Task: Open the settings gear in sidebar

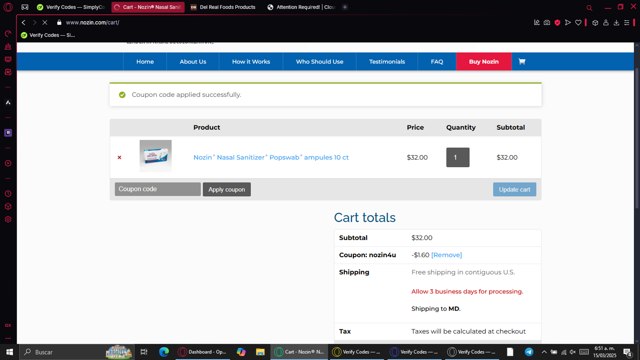Action: 8,219
